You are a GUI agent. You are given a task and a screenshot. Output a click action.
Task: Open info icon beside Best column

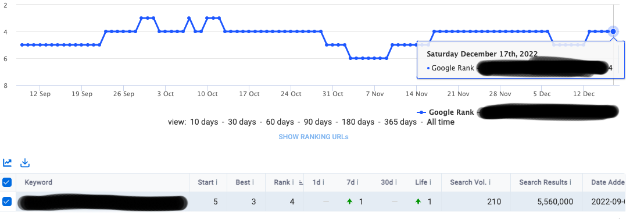click(253, 182)
